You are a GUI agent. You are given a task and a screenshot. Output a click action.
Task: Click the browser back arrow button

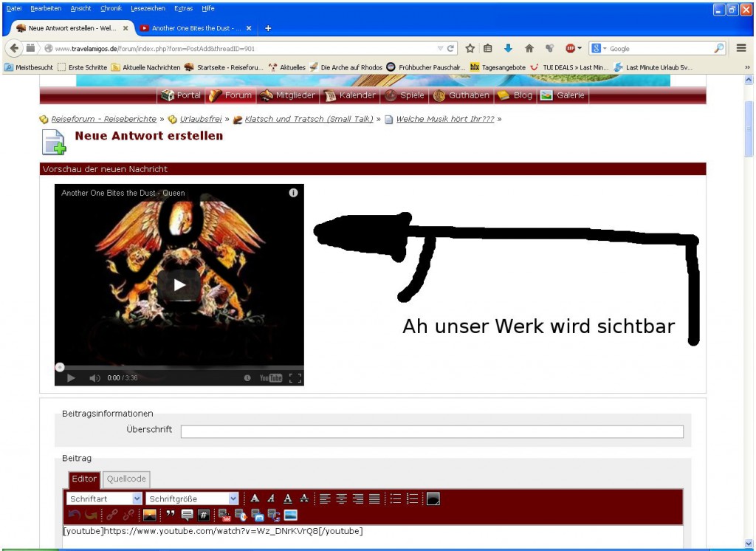coord(14,48)
